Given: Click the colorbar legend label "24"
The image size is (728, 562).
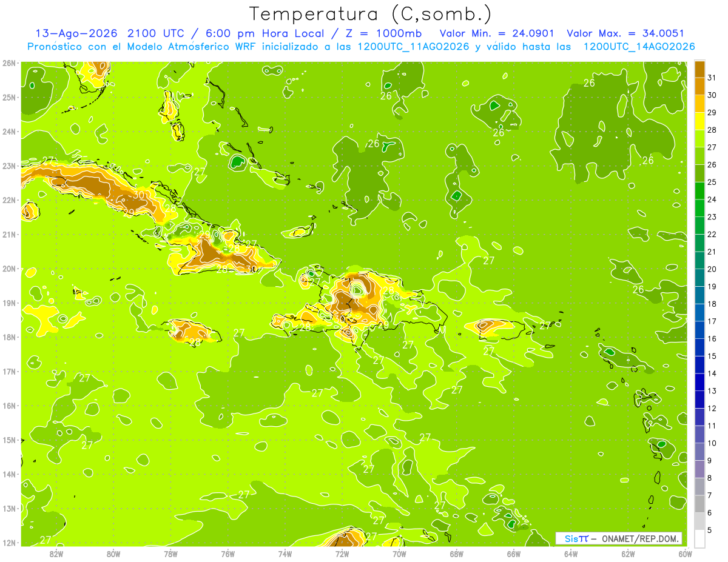Looking at the screenshot, I should point(712,199).
